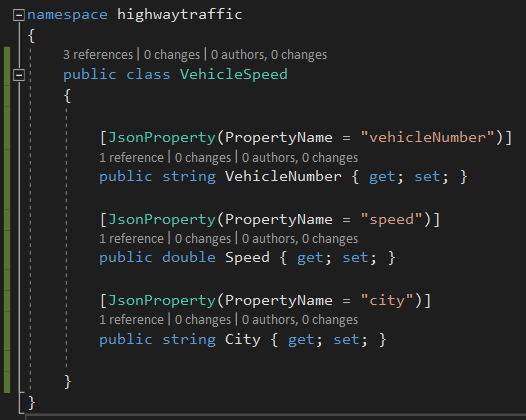The height and width of the screenshot is (420, 526).
Task: Click '0 changes' CodeLens above Speed property
Action: click(x=203, y=239)
